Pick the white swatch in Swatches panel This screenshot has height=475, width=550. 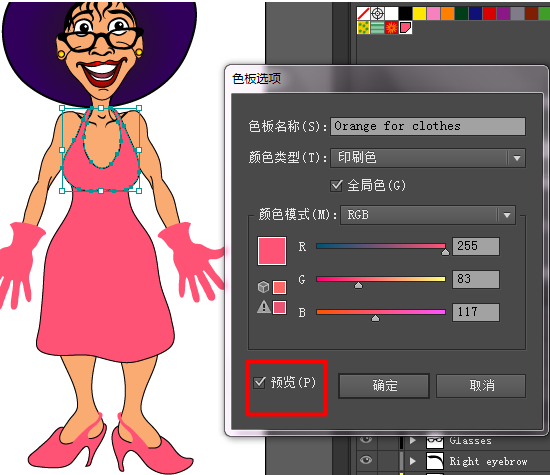coord(391,14)
